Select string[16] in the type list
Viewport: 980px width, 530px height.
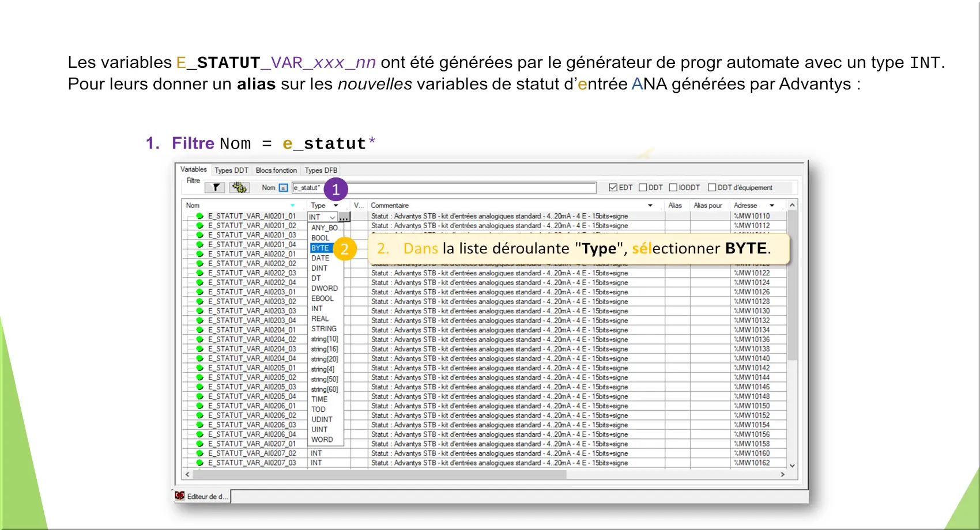tap(325, 349)
